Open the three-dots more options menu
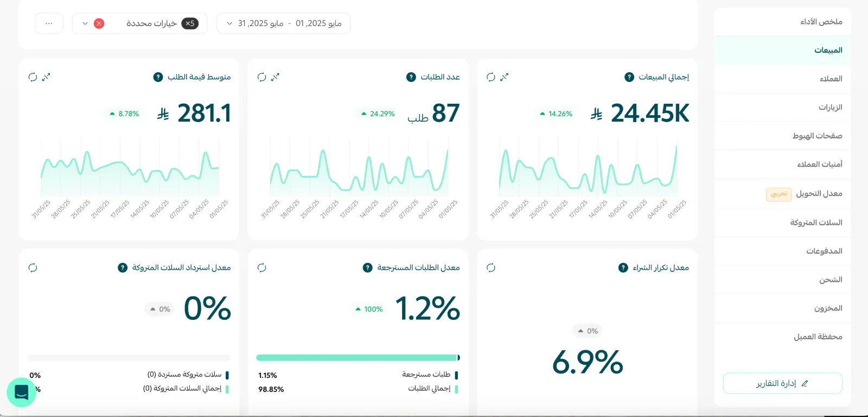Viewport: 868px width, 417px height. pos(49,23)
